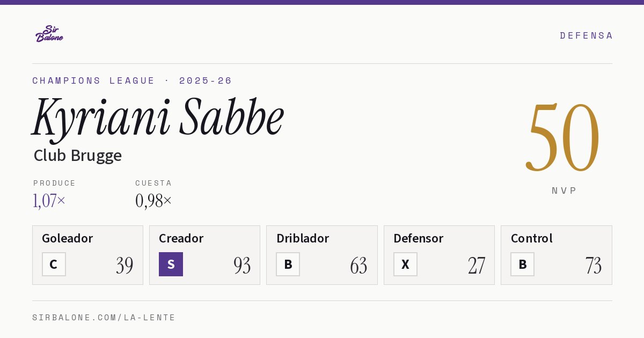This screenshot has height=338, width=644.
Task: Click the Club Brugge team name
Action: (78, 156)
